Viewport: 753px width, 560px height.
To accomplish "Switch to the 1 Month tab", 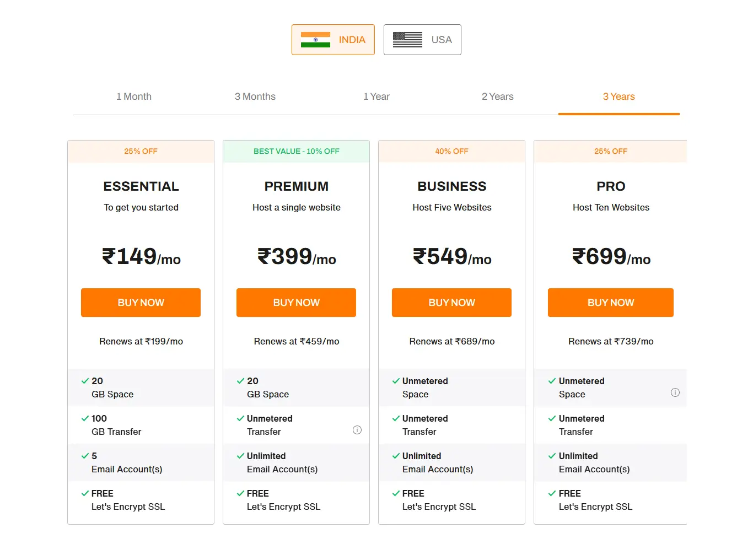I will [x=133, y=96].
